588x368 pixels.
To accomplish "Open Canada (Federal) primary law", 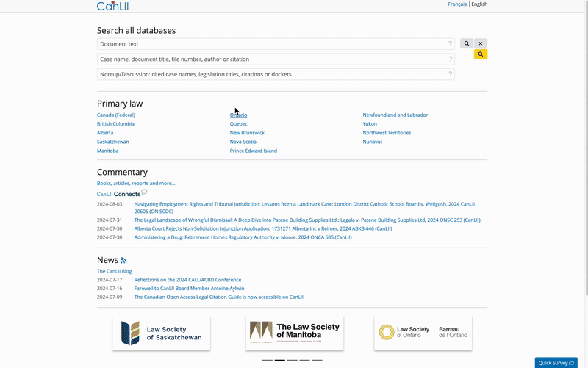I will tap(116, 115).
